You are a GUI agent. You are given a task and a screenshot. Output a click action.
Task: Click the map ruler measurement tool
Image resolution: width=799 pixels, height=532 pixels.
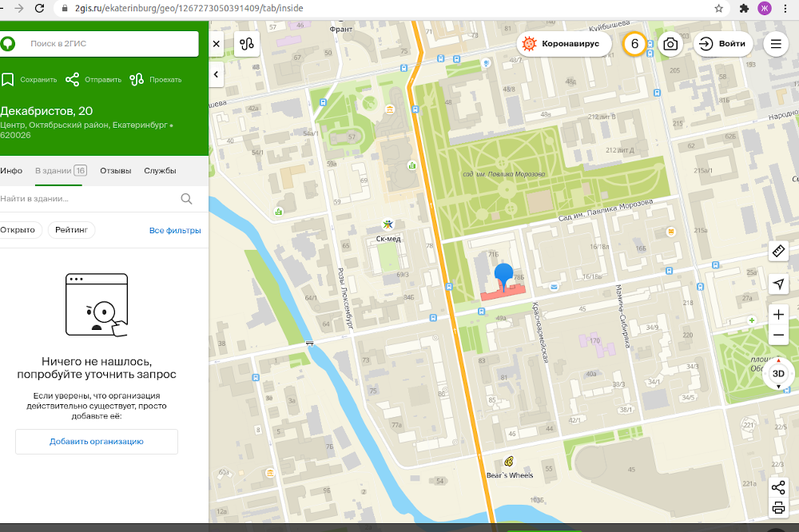point(778,252)
